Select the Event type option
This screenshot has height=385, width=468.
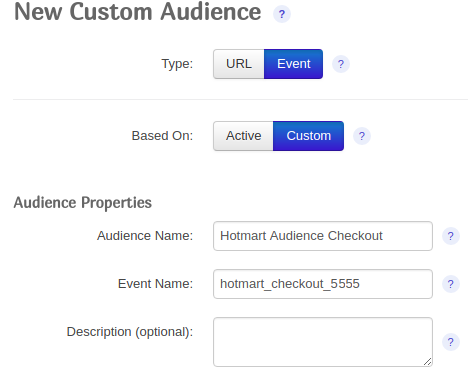[293, 64]
